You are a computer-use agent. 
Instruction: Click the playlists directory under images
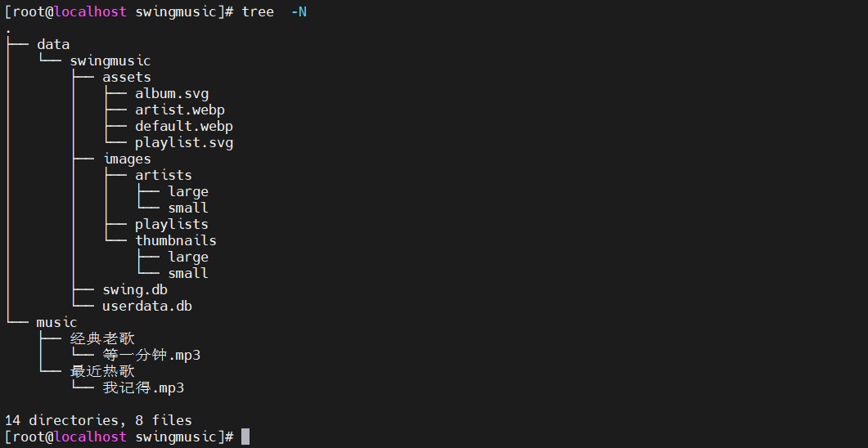coord(172,224)
